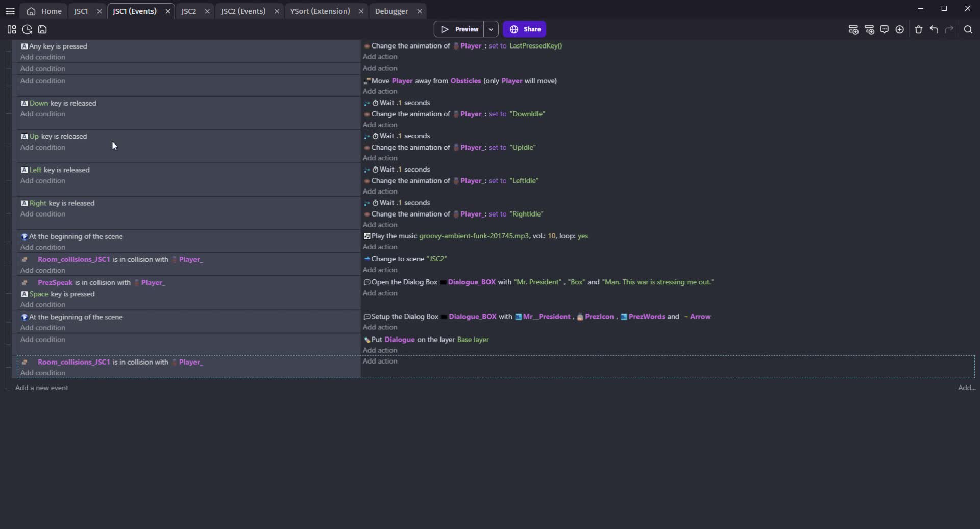Add a sub-event to selected event
The image size is (980, 529).
pyautogui.click(x=870, y=29)
